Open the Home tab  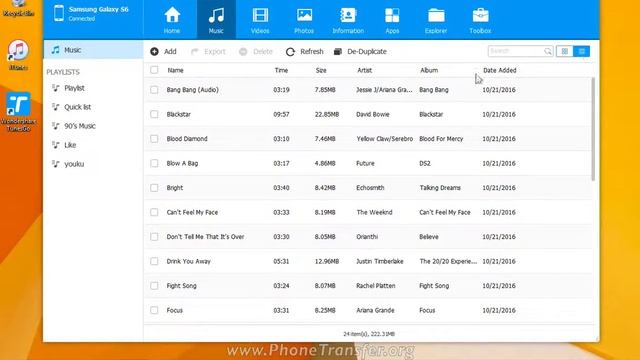[x=172, y=20]
